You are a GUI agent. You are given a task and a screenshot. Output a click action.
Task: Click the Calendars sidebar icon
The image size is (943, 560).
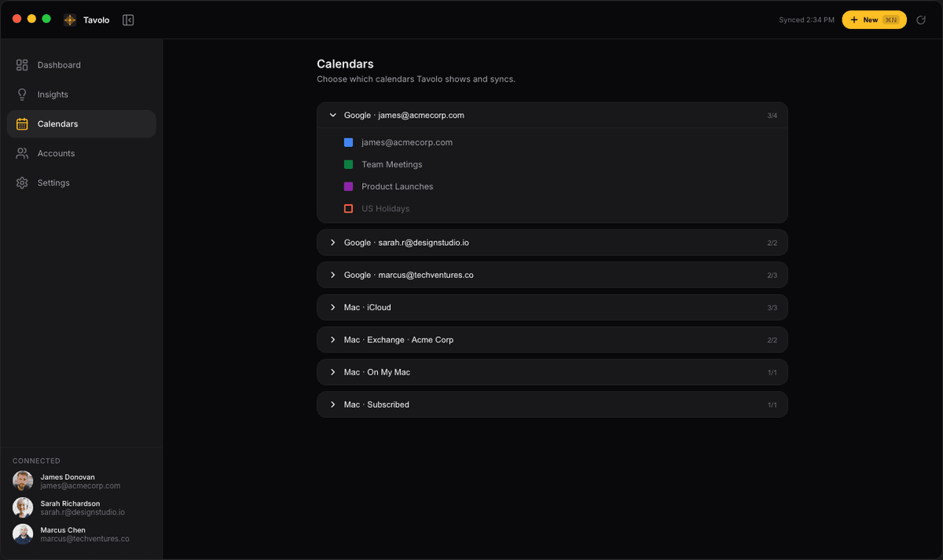pyautogui.click(x=22, y=123)
